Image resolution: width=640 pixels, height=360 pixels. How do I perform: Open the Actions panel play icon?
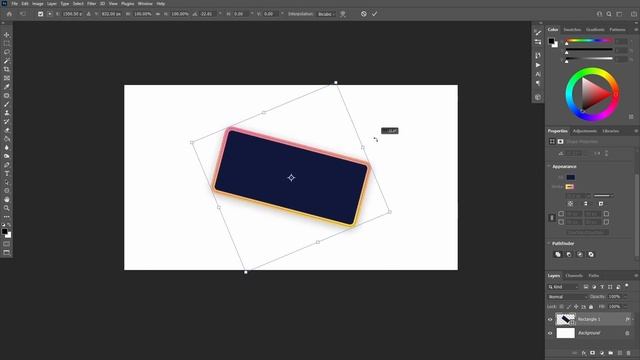coord(538,65)
